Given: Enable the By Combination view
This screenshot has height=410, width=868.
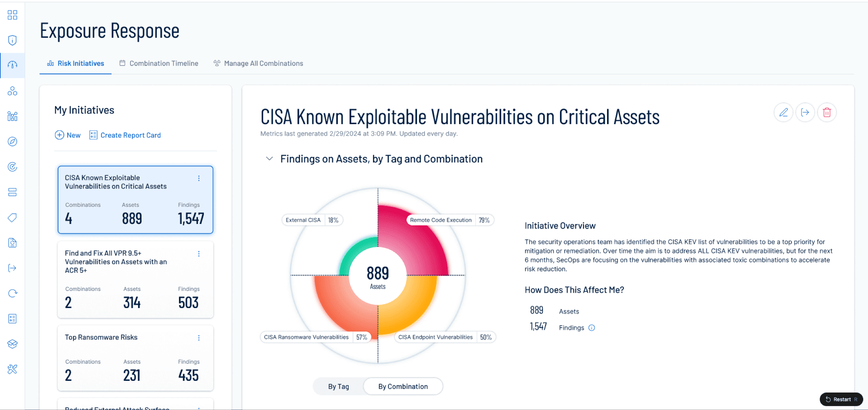Looking at the screenshot, I should (x=403, y=386).
